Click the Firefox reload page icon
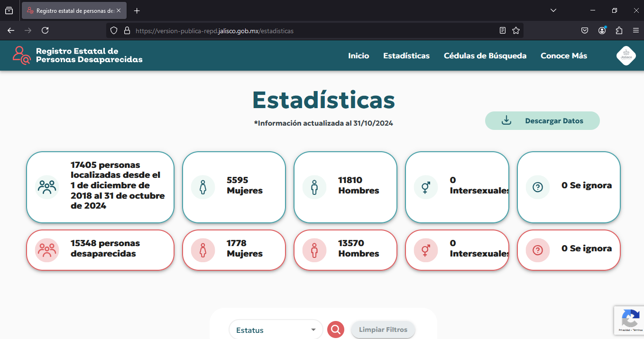644x339 pixels. coord(45,30)
